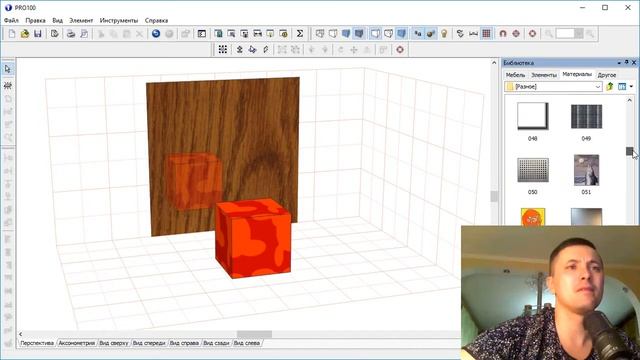Toggle magnet snapping
This screenshot has width=640, height=360.
(x=503, y=34)
